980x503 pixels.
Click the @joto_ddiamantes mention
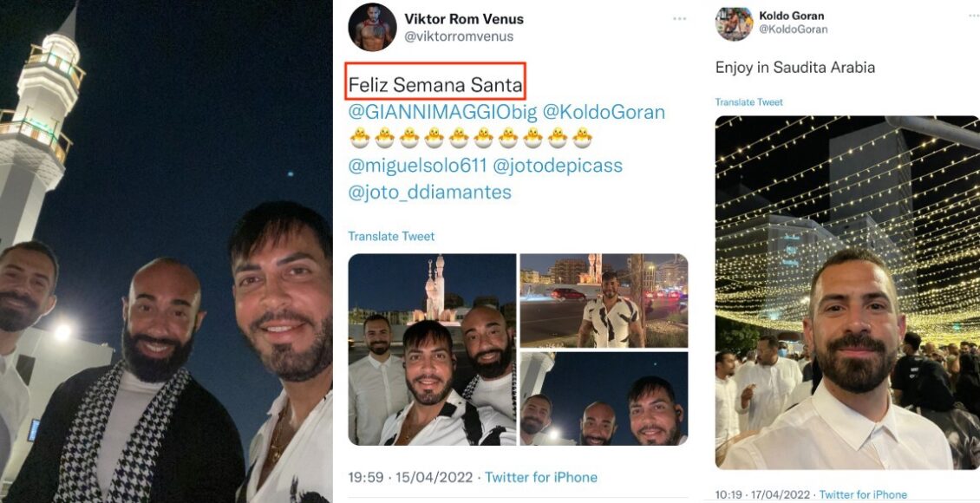429,192
